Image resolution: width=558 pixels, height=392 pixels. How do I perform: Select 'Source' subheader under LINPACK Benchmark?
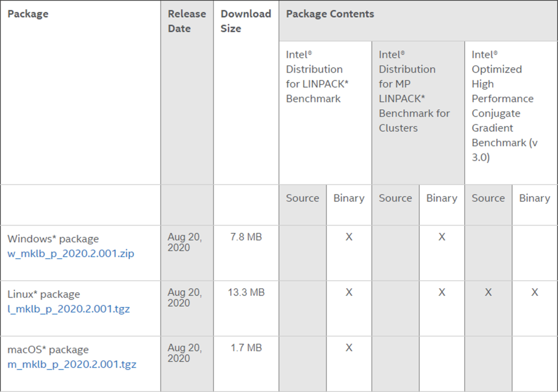point(303,198)
